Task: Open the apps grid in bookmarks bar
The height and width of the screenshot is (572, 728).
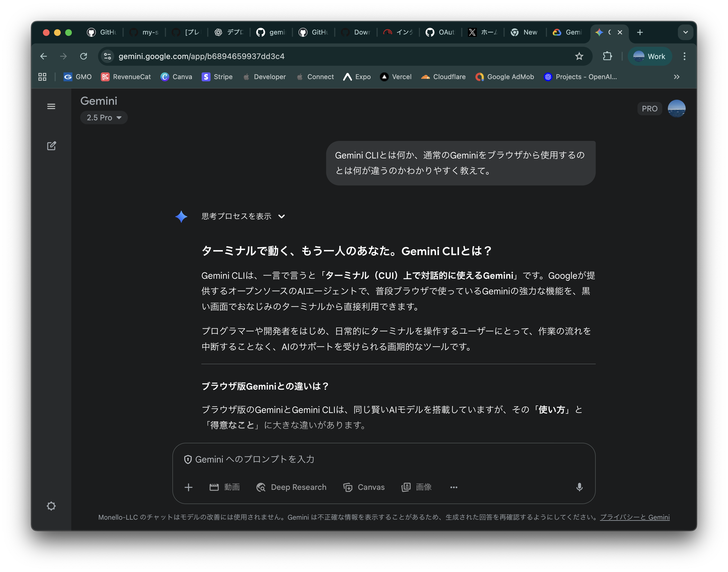Action: (x=42, y=77)
